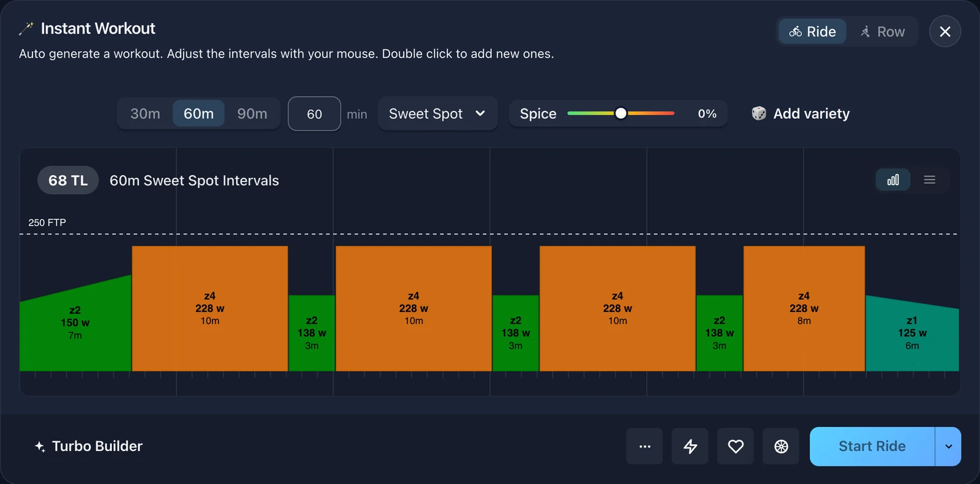Click the Spice slider handle
This screenshot has height=484, width=980.
coord(621,113)
